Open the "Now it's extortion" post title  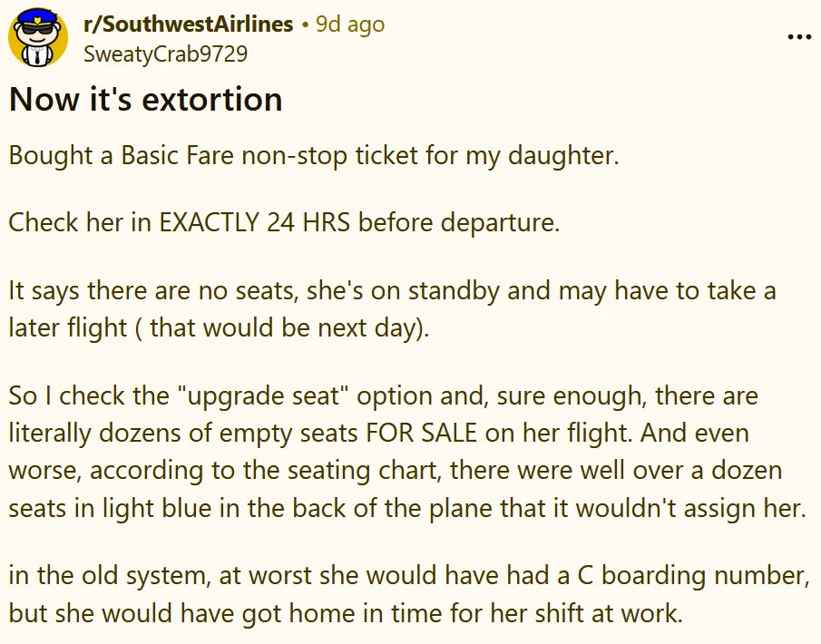click(x=146, y=99)
